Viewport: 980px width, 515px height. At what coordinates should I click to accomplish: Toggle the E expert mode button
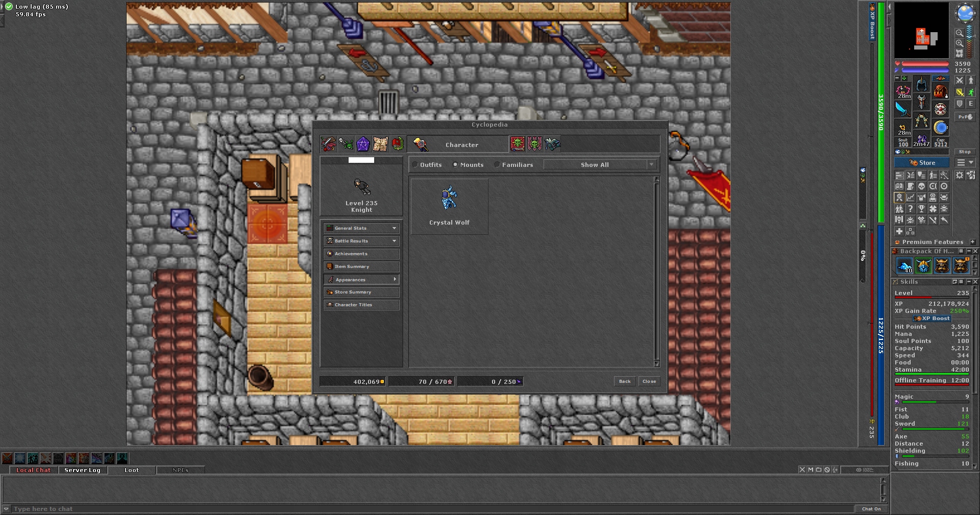[x=971, y=104]
